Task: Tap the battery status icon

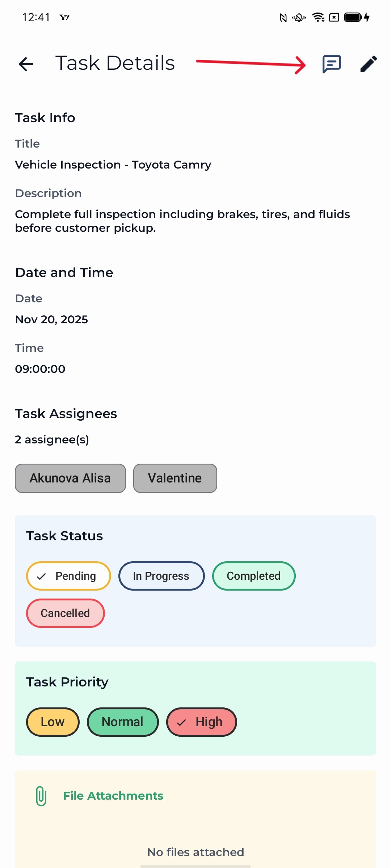Action: pos(353,17)
